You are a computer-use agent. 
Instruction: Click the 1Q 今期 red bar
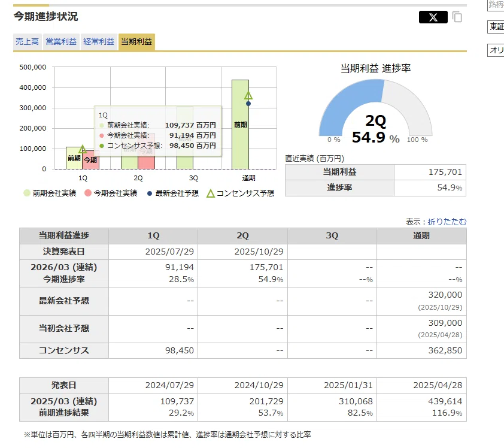tap(90, 160)
